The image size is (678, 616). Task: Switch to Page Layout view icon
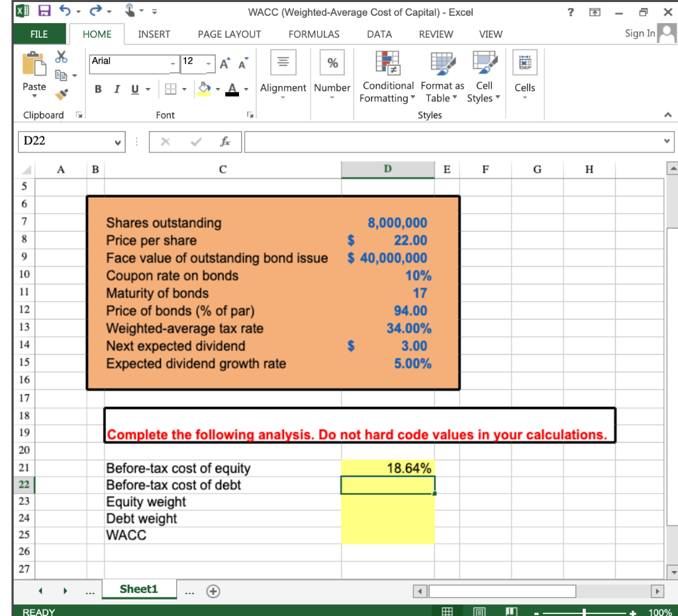click(x=479, y=611)
